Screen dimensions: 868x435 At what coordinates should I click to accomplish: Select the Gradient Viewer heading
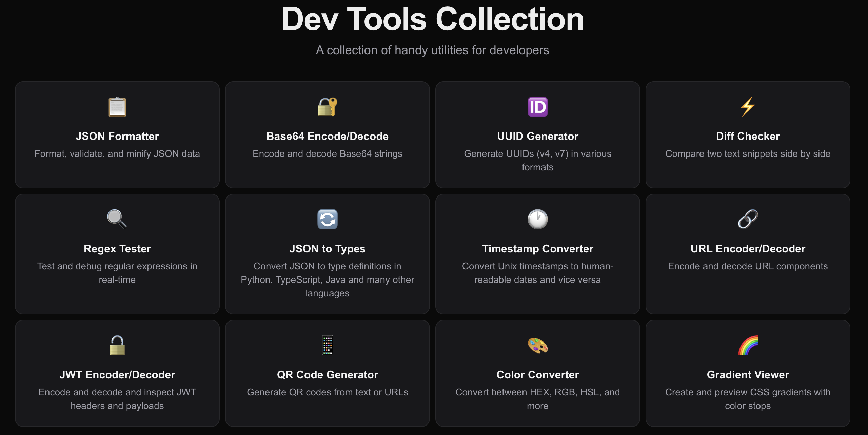click(x=748, y=375)
